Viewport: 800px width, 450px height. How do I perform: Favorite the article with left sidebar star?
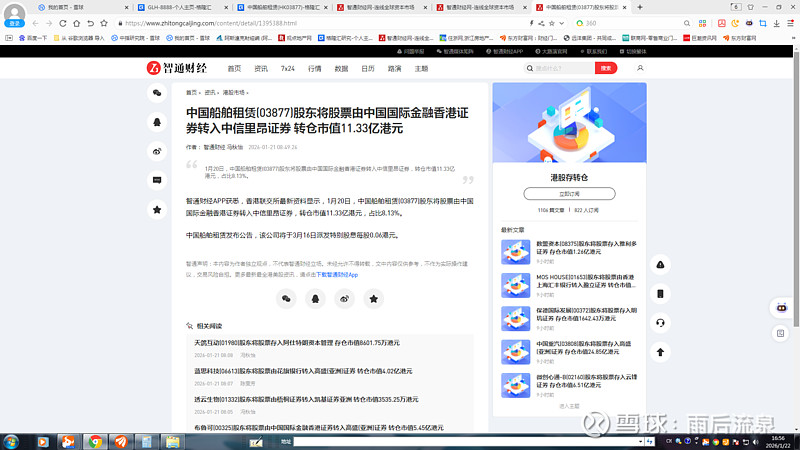(x=157, y=209)
